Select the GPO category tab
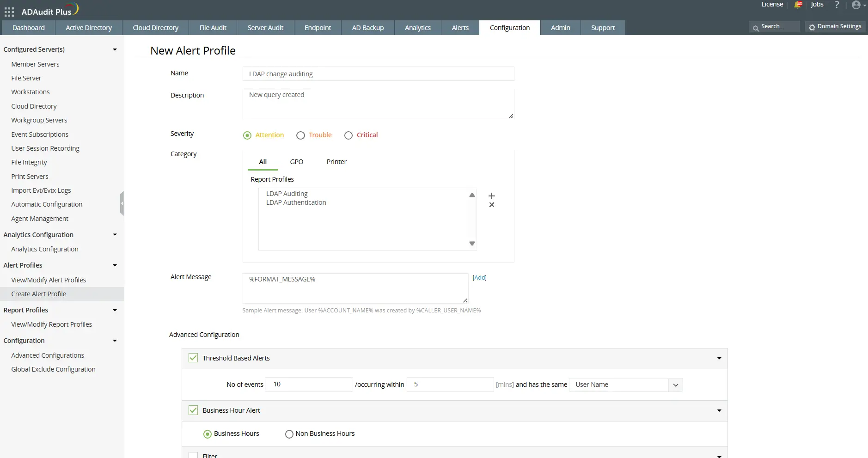The width and height of the screenshot is (868, 458). (x=296, y=162)
